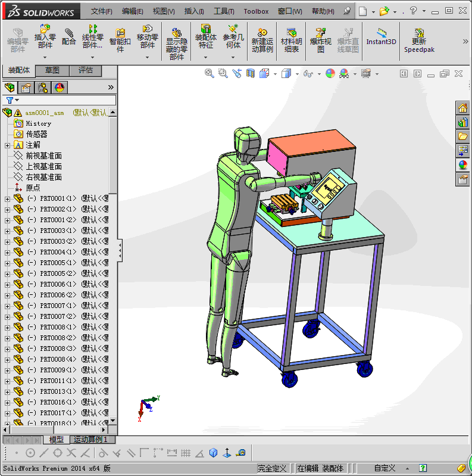Open the 智能扣件 smart fasteners tool

tap(120, 40)
